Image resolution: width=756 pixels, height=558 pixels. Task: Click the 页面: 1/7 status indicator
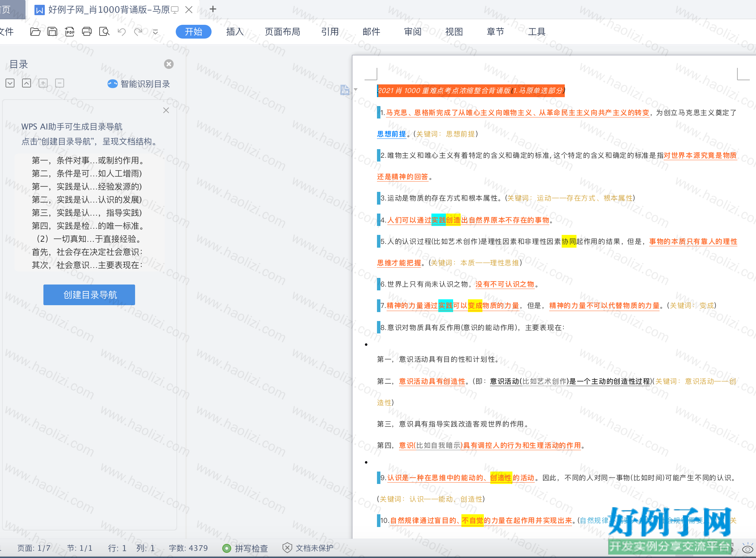pos(34,548)
